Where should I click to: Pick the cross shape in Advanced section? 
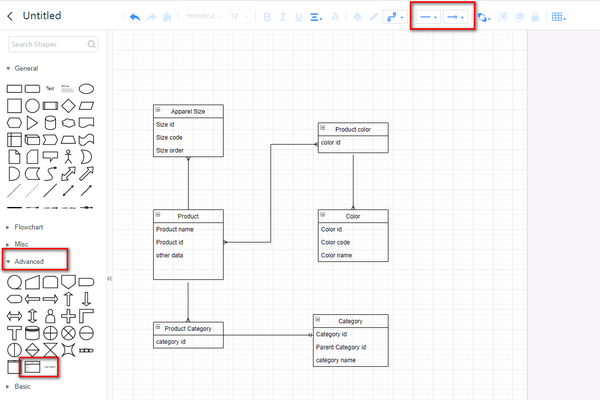point(68,315)
